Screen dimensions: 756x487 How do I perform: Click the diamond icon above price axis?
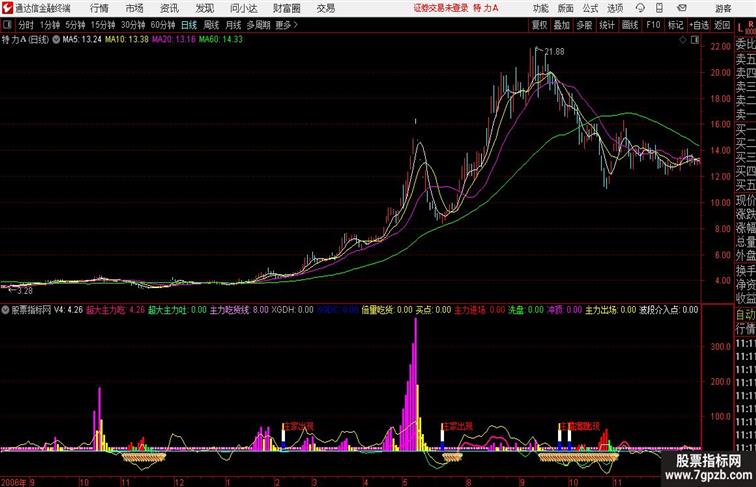point(683,40)
